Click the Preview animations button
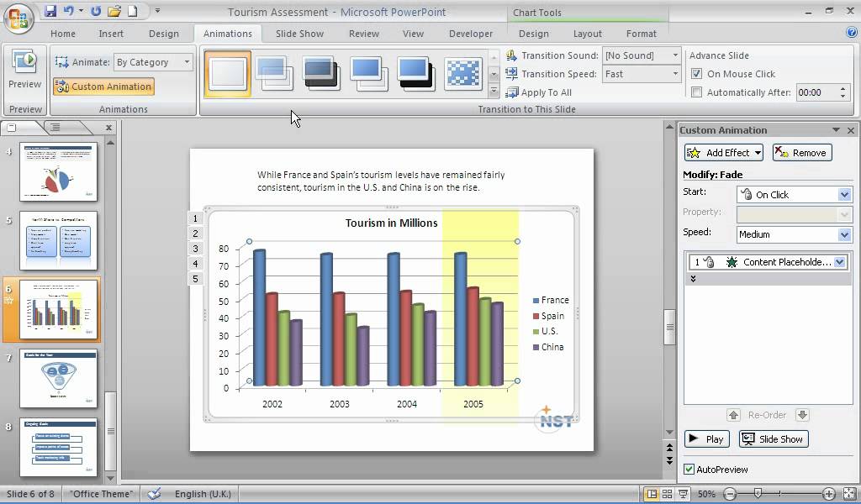861x504 pixels. click(x=24, y=71)
